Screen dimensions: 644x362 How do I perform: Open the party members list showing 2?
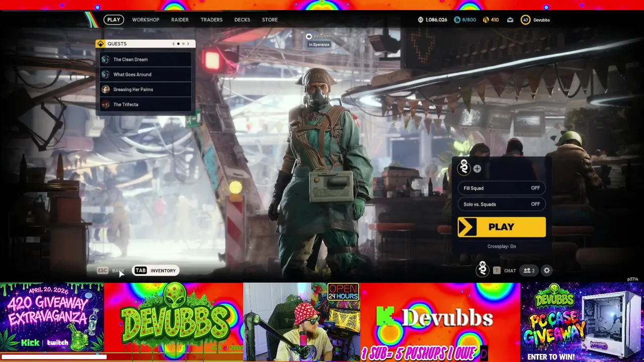(529, 270)
